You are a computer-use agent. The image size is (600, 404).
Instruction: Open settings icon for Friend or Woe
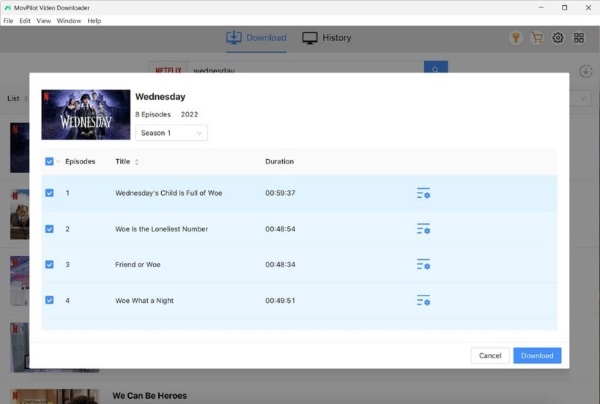[x=422, y=265]
